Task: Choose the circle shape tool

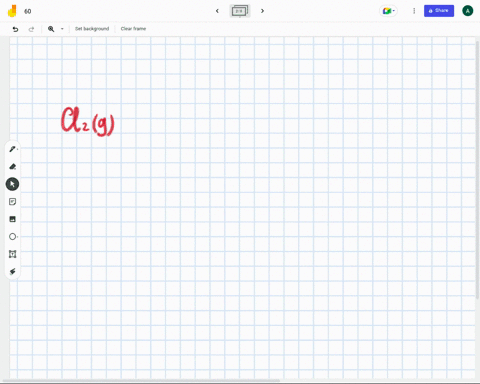Action: [12, 237]
